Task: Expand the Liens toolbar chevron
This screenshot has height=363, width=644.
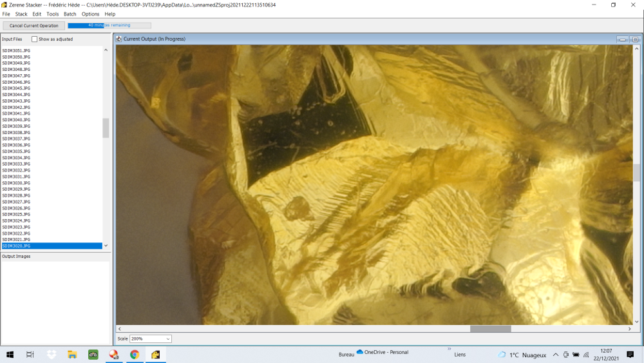Action: tap(449, 349)
